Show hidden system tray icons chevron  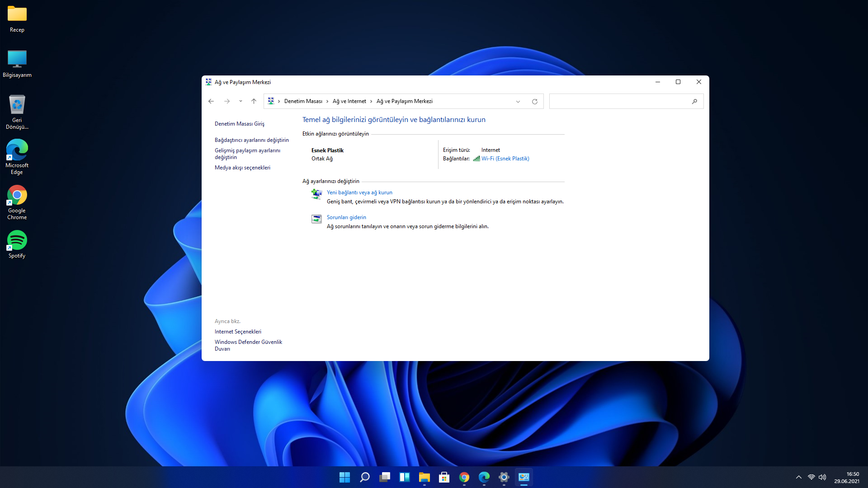(x=799, y=477)
